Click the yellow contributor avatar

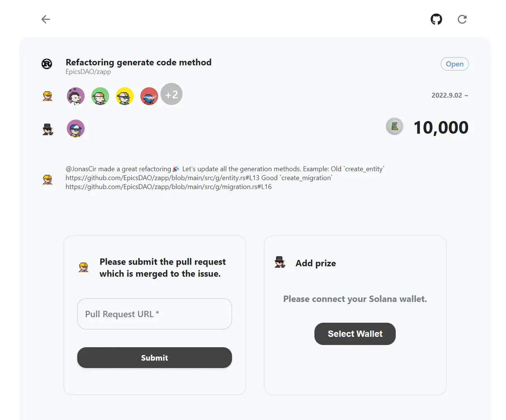coord(125,96)
